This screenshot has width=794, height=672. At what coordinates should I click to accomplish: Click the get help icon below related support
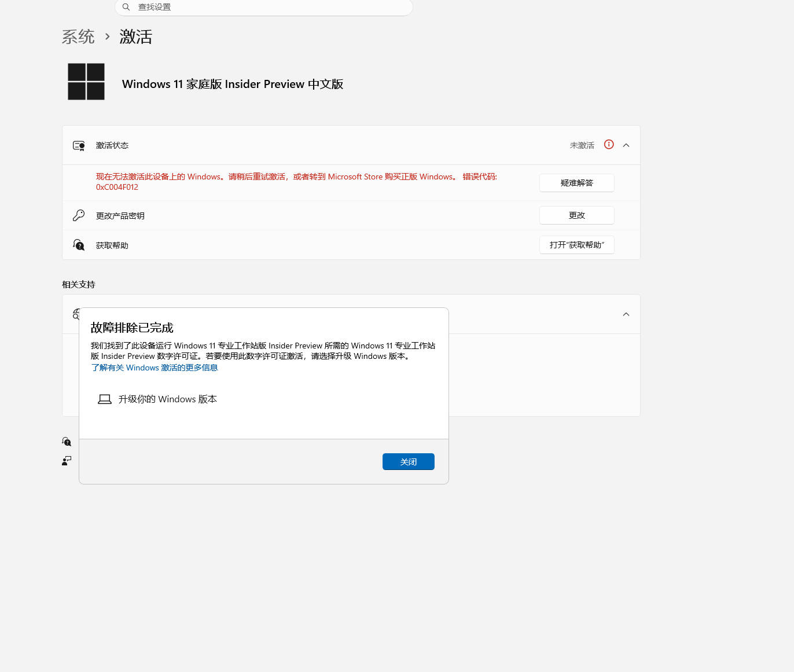coord(67,442)
